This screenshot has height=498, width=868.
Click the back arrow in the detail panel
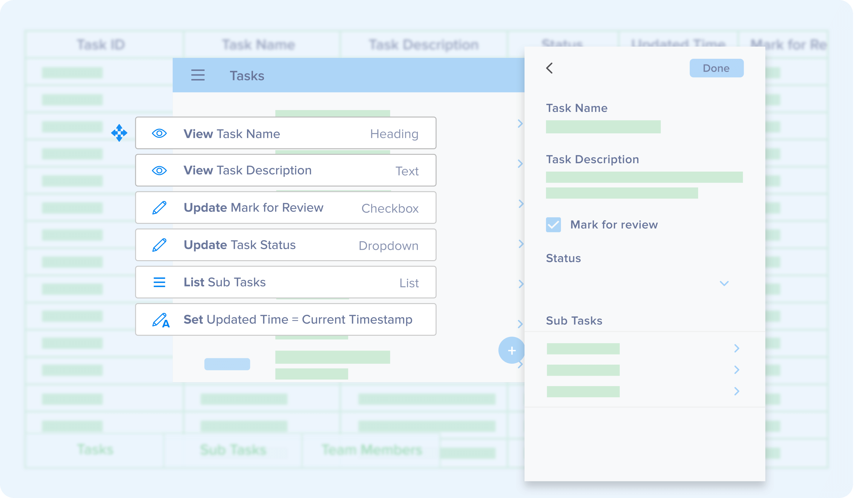tap(550, 68)
